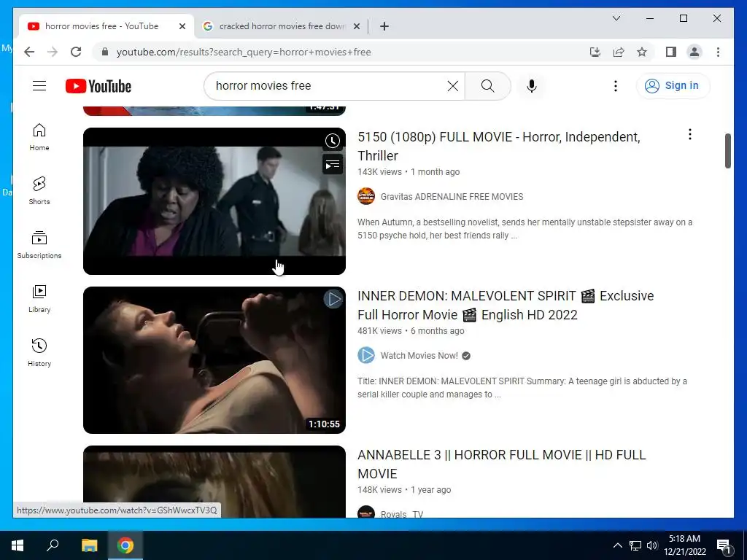Click the Sign in button
Viewport: 747px width, 560px height.
point(673,86)
